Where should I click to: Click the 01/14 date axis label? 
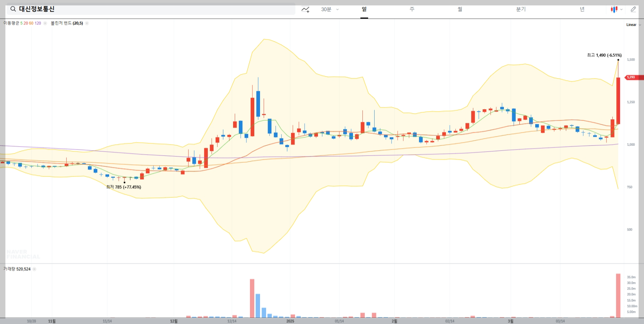click(339, 321)
